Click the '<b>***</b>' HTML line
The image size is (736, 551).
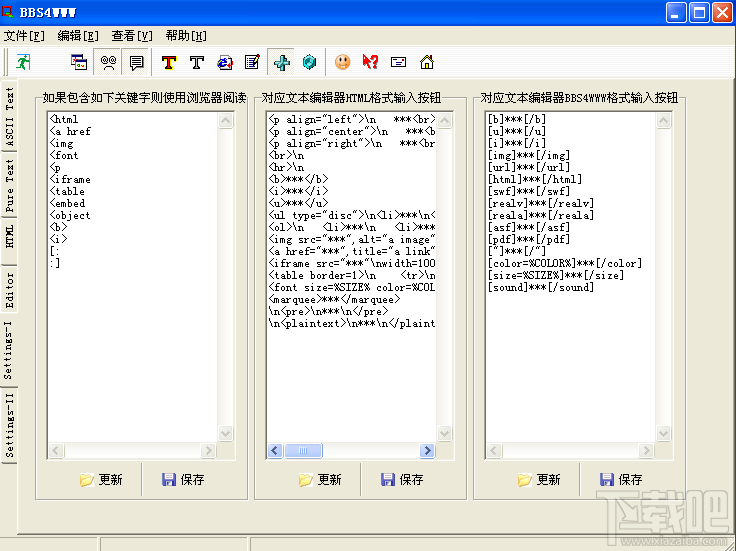[x=299, y=179]
